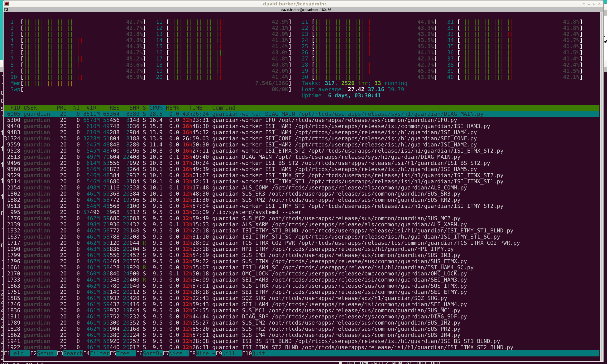Click the window shade up-arrow icon
Image resolution: width=607 pixels, height=364 pixels.
584,4
